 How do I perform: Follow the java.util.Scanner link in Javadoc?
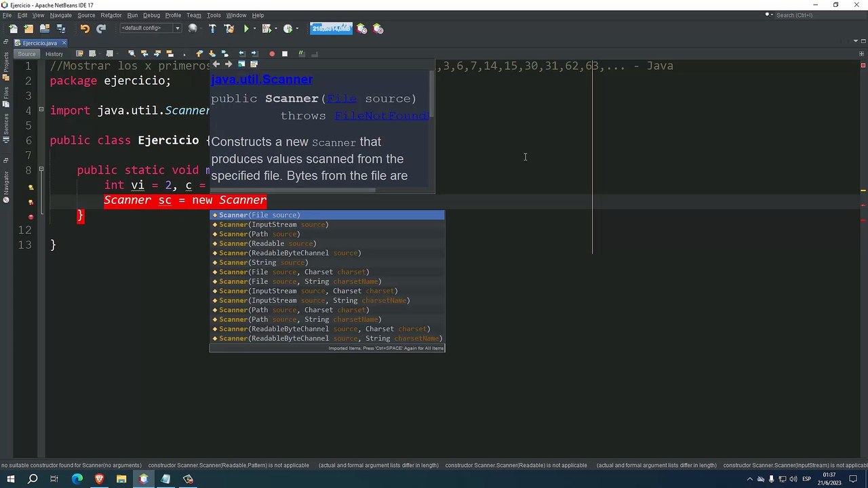(262, 79)
